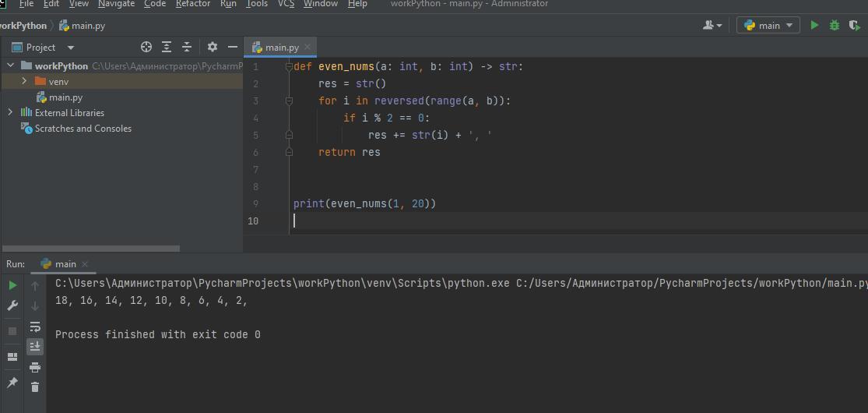Open main.py from the project tree
Screen dimensions: 868x413
pyautogui.click(x=65, y=97)
